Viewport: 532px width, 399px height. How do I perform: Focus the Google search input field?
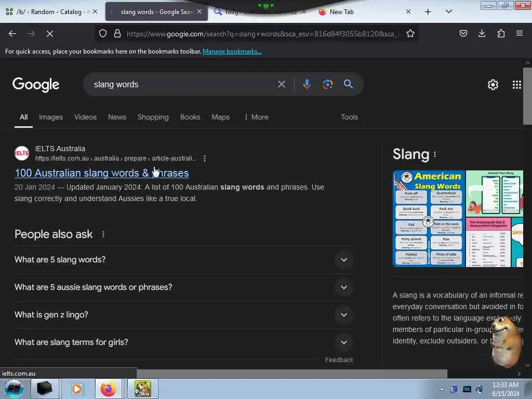tap(183, 85)
